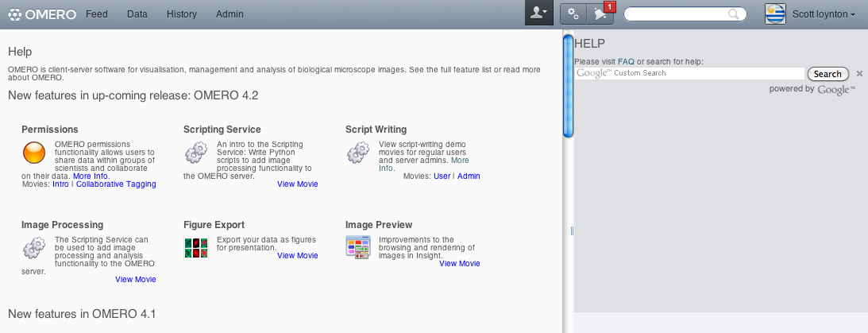Click the blue vertical scrollbar thumb
This screenshot has width=868, height=333.
(x=568, y=86)
